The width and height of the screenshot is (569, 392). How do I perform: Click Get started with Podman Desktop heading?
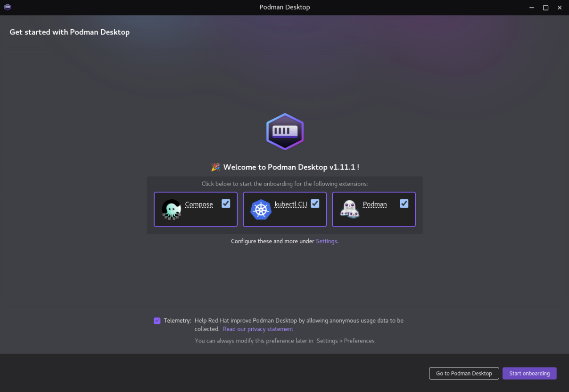click(x=69, y=33)
